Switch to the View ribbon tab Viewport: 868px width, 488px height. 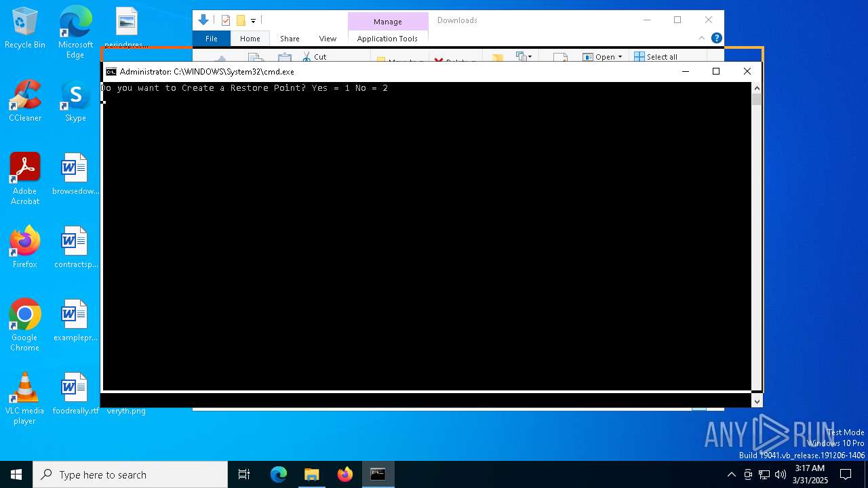[x=328, y=39]
